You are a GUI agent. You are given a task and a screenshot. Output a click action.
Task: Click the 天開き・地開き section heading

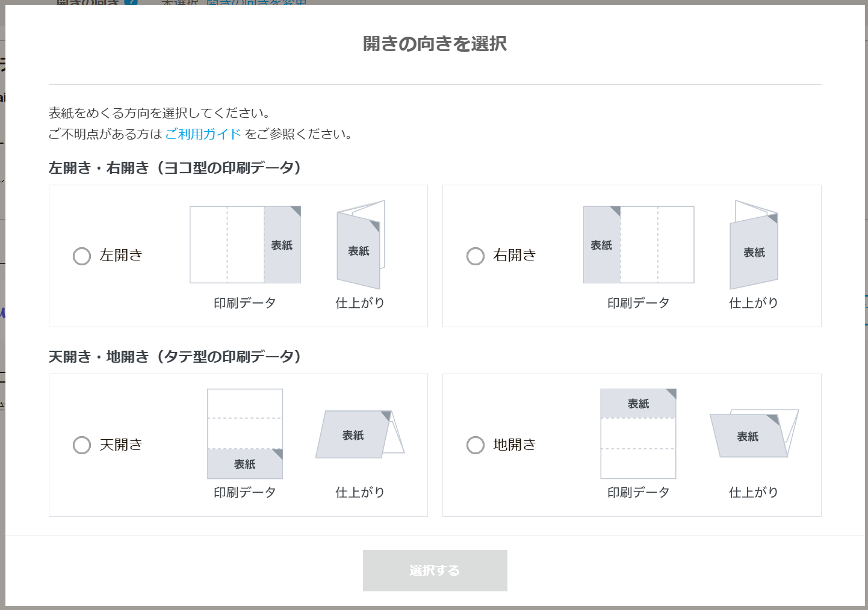tap(175, 357)
